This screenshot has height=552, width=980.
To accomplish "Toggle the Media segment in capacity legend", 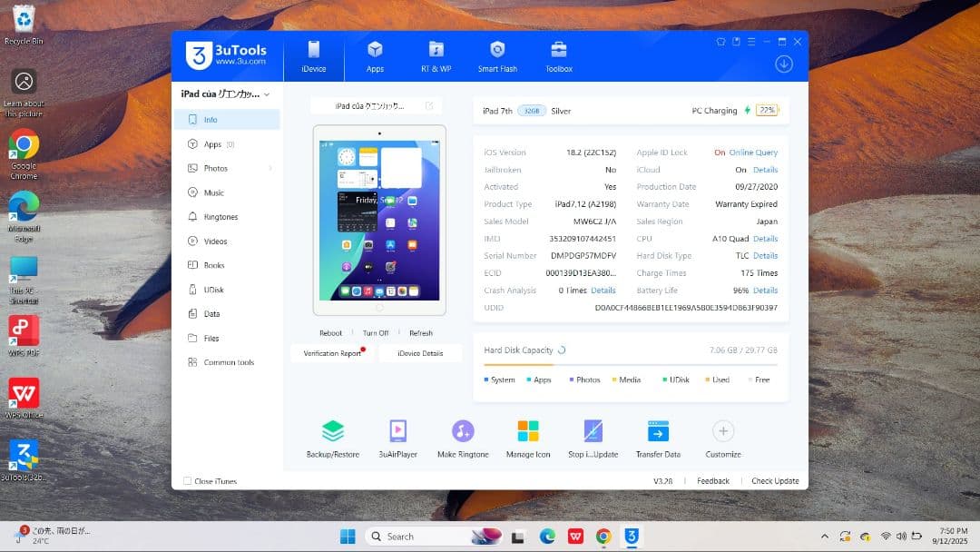I will pyautogui.click(x=626, y=379).
